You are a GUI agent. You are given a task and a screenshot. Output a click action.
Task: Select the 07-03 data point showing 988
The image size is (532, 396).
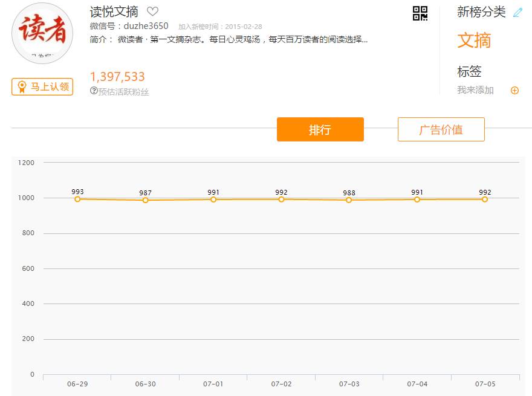349,200
